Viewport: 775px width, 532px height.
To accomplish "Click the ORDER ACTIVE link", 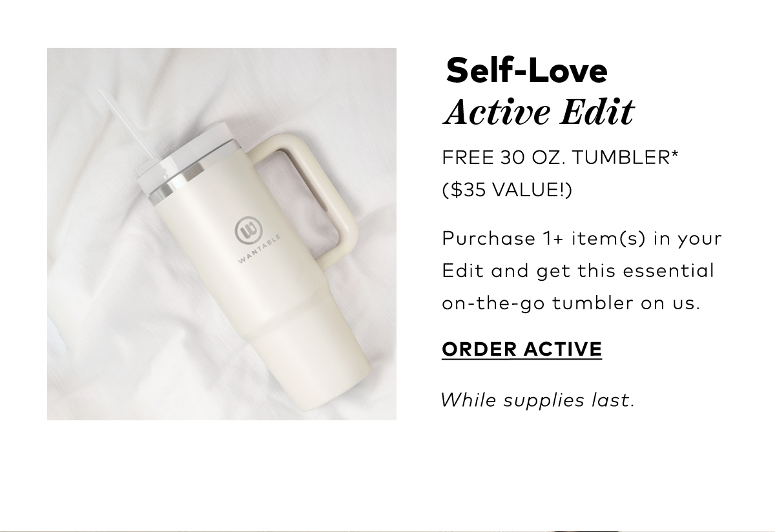I will (x=522, y=349).
